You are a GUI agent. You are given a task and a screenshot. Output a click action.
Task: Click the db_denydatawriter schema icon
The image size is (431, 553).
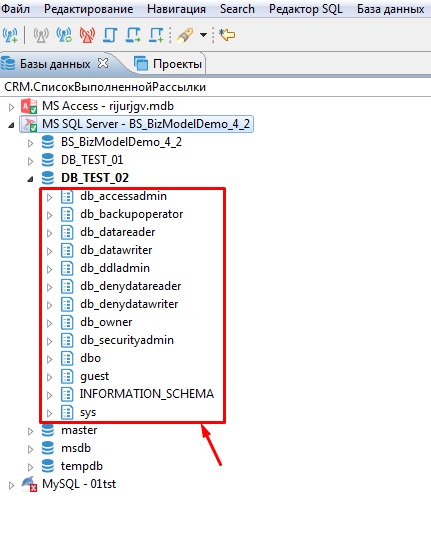tap(67, 304)
